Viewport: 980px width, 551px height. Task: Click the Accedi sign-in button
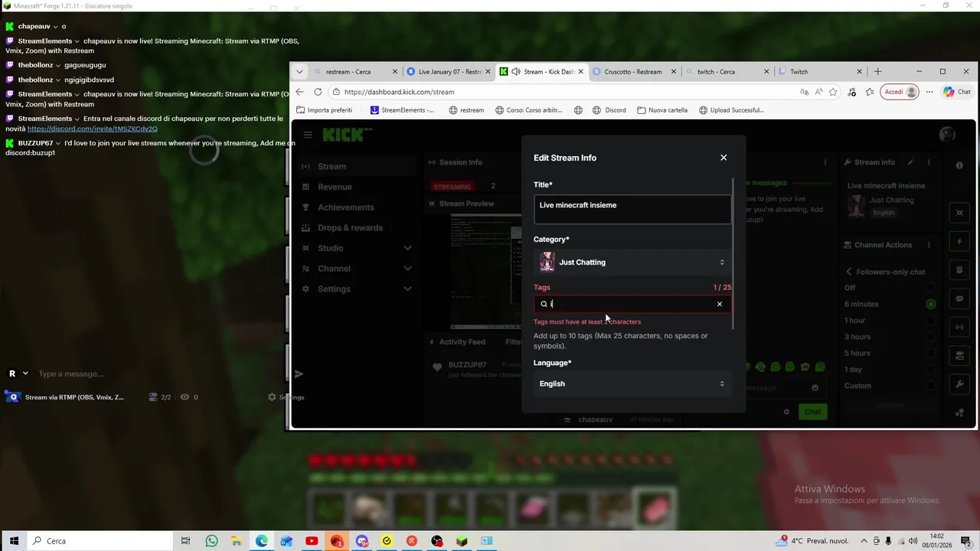(901, 92)
